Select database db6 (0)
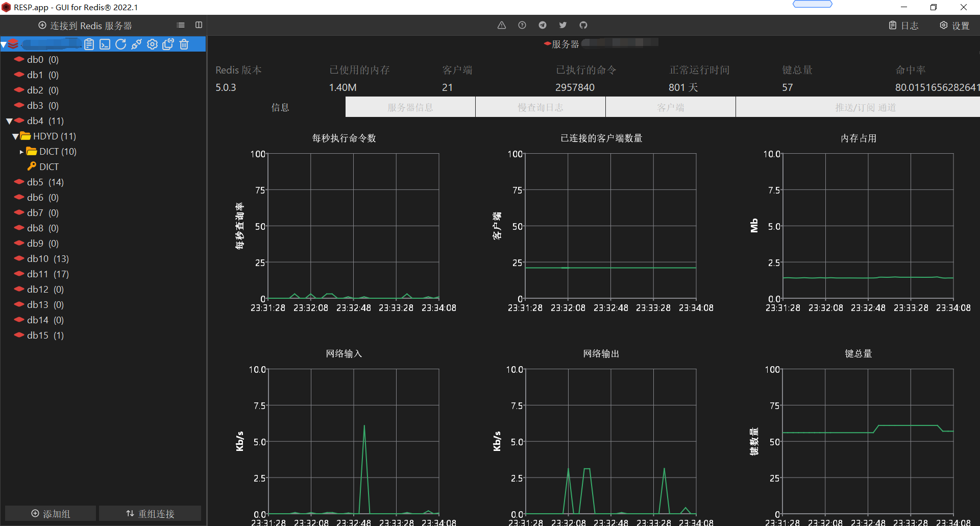The height and width of the screenshot is (526, 980). tap(43, 197)
